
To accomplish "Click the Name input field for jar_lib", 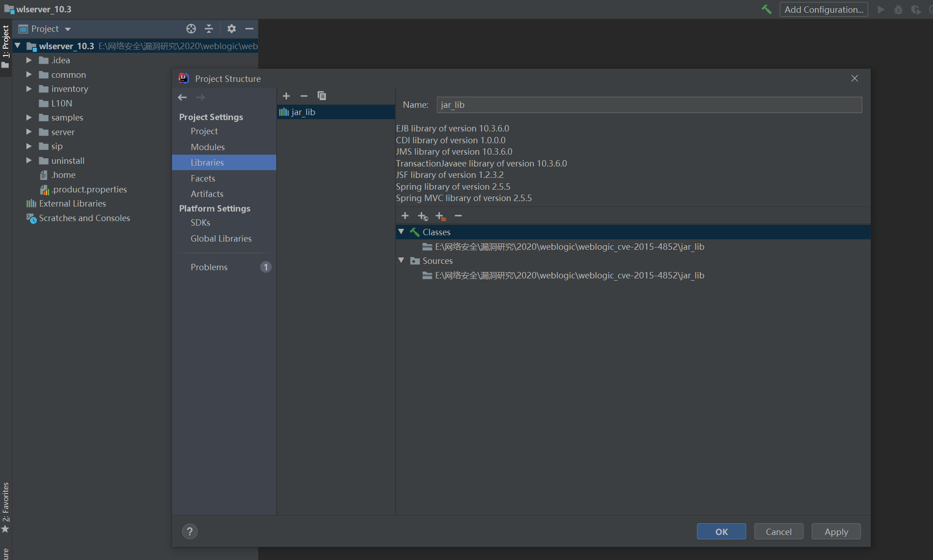I will 649,105.
